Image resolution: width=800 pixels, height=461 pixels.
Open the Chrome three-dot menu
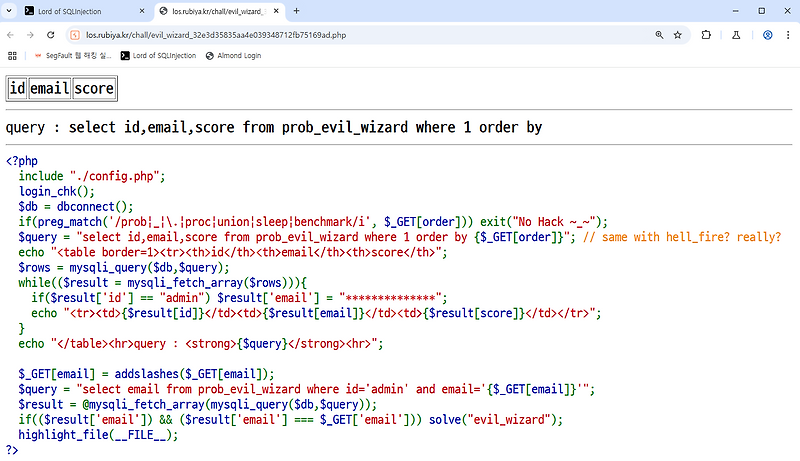coord(788,35)
